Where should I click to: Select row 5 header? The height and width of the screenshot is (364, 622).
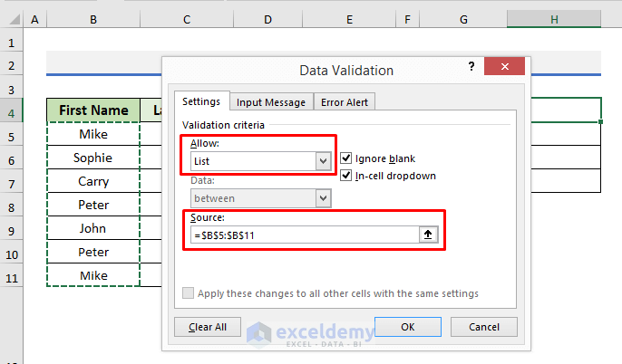(x=12, y=135)
